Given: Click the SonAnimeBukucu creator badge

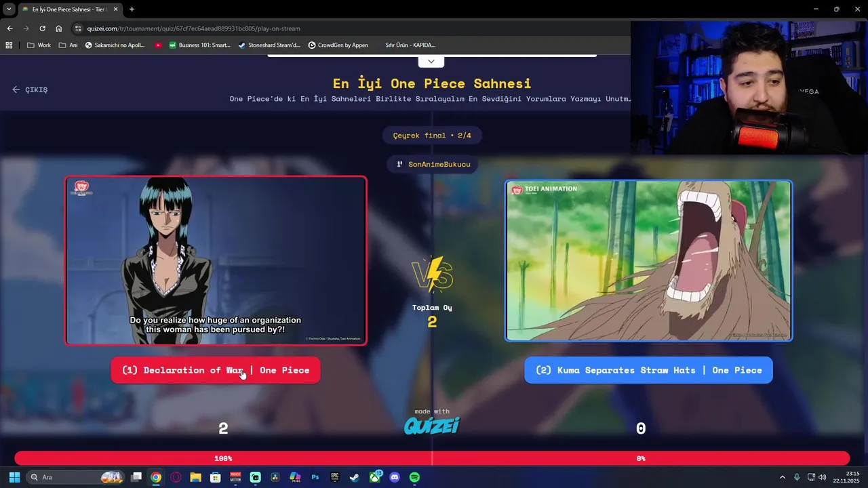Looking at the screenshot, I should (x=433, y=164).
